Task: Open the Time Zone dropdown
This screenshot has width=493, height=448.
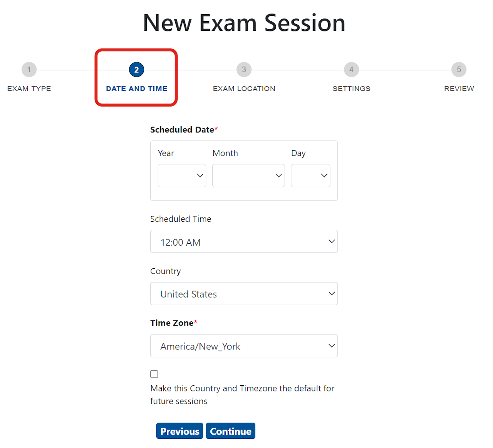Action: 244,346
